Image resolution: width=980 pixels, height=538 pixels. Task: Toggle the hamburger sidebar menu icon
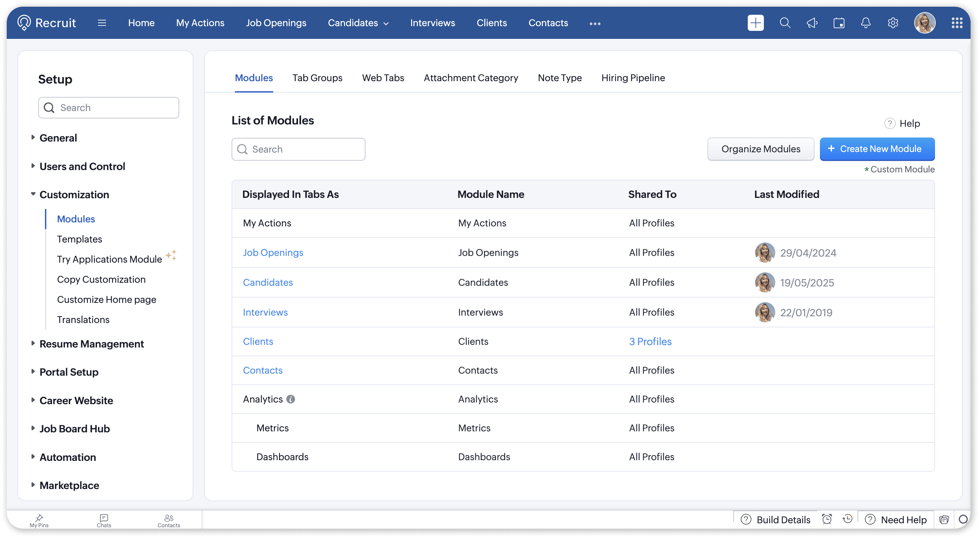point(102,23)
